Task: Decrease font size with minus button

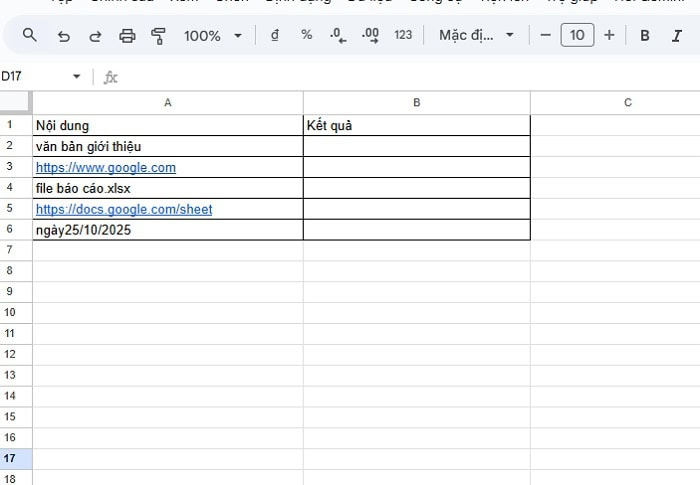Action: click(x=545, y=35)
